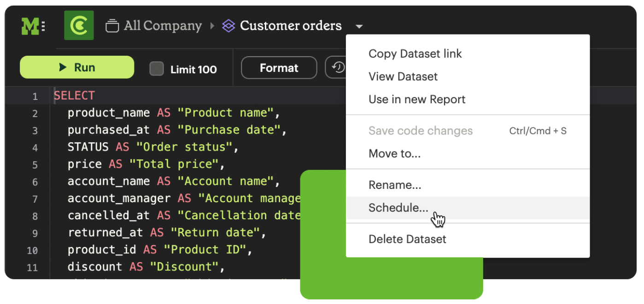Screen dimensions: 644x304
Task: Choose Move to... from the menu
Action: [x=394, y=153]
